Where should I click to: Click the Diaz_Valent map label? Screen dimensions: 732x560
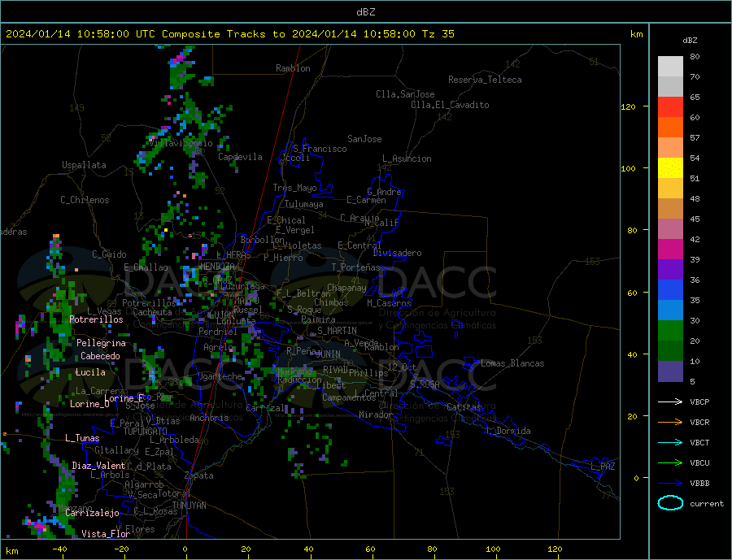coord(99,466)
